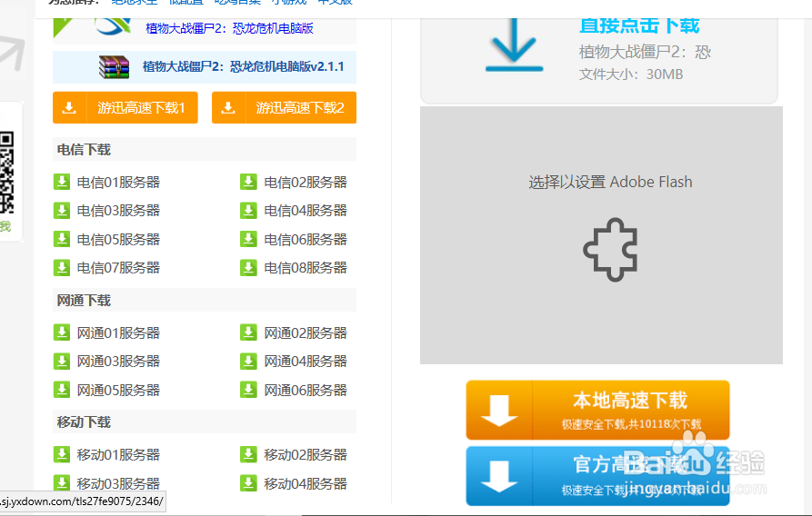
Task: Click download icon beside 网通06服务器
Action: coord(248,390)
